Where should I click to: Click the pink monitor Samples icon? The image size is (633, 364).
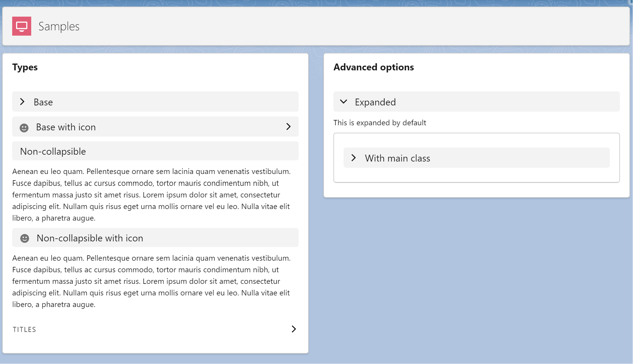pos(22,26)
